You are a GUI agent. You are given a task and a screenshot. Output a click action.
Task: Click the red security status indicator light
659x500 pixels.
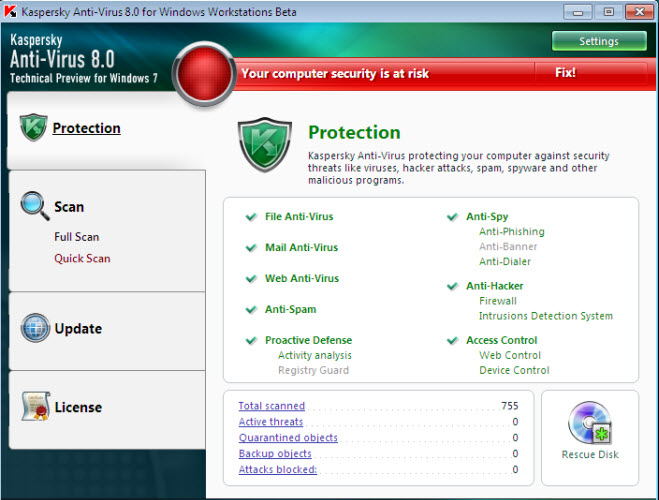coord(204,73)
